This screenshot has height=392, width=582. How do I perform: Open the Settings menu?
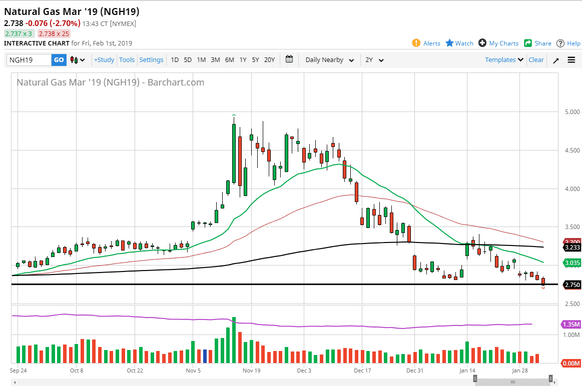click(151, 59)
